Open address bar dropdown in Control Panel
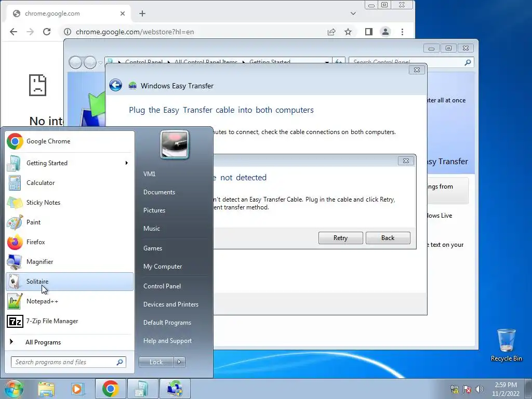Image resolution: width=532 pixels, height=399 pixels. tap(327, 62)
